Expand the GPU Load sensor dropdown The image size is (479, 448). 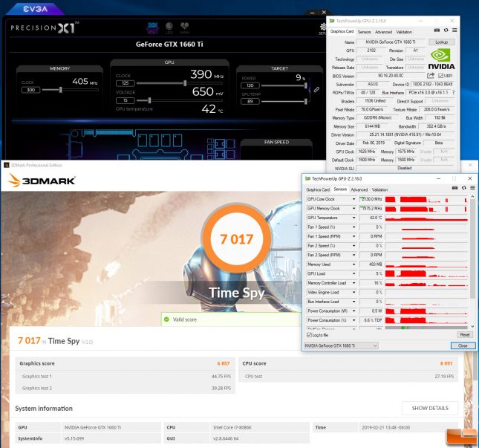point(353,273)
